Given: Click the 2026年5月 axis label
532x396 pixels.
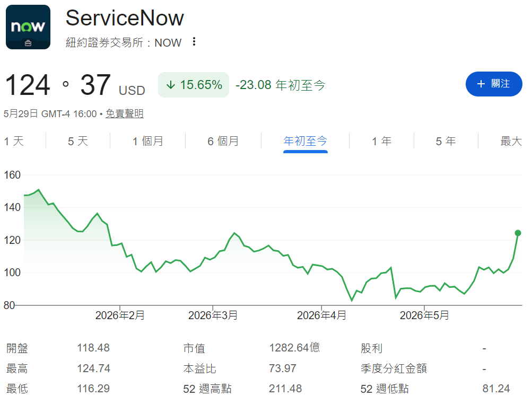Looking at the screenshot, I should [424, 315].
